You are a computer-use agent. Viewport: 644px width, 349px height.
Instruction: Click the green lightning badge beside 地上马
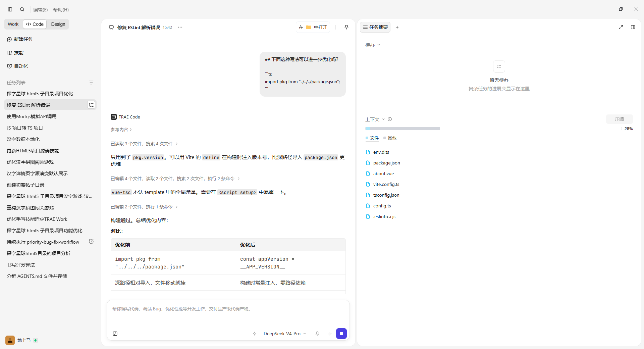click(x=36, y=340)
